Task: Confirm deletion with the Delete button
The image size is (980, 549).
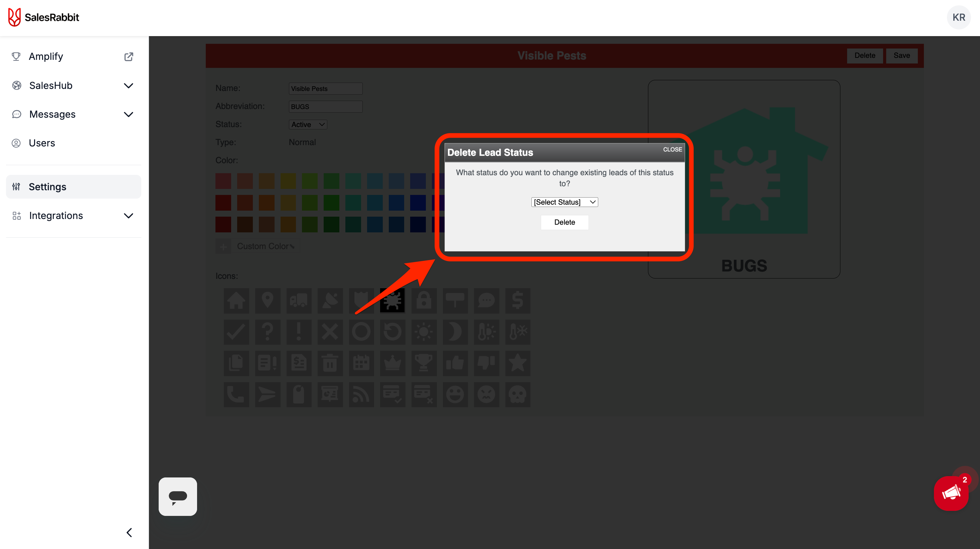Action: (564, 222)
